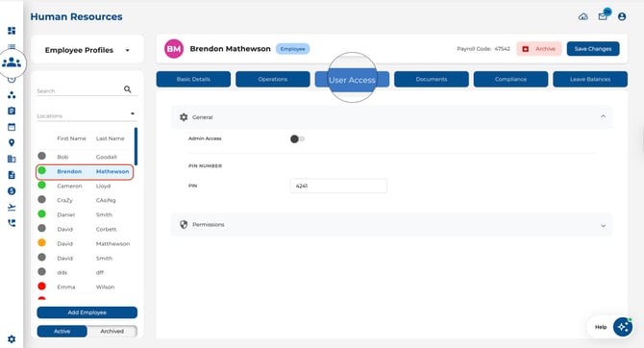
Task: Click the First Name column header
Action: coord(71,138)
